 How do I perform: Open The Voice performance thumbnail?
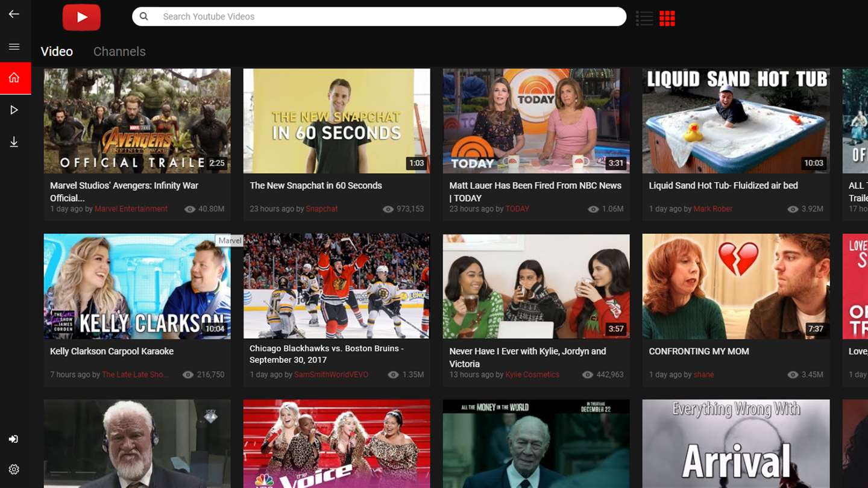(336, 443)
